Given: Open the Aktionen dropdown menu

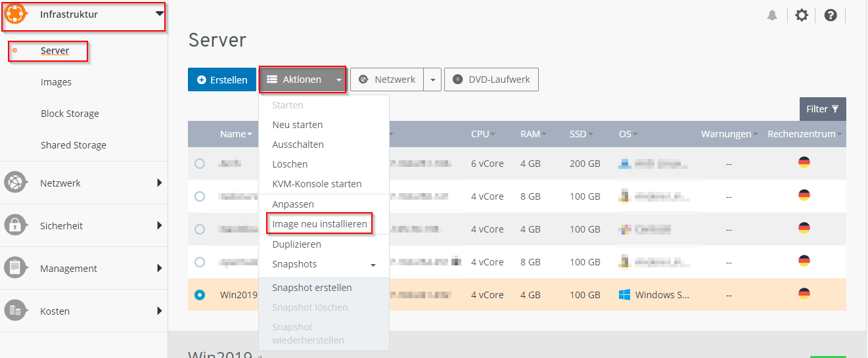Looking at the screenshot, I should pos(302,79).
